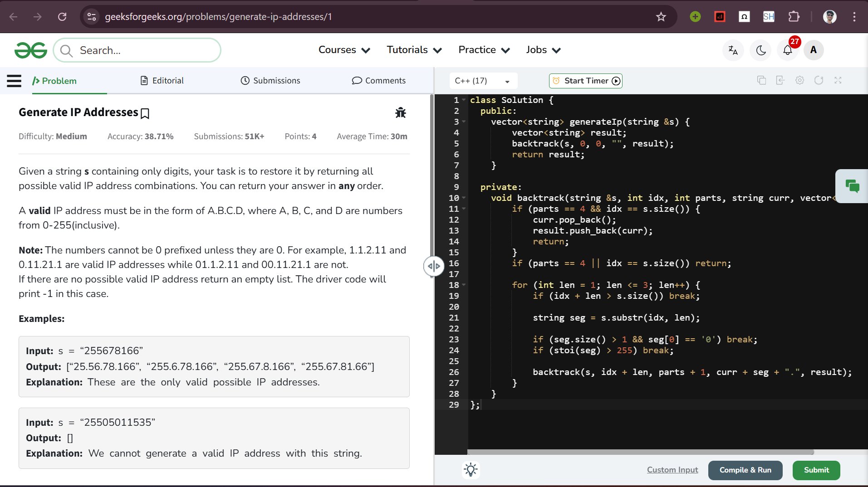Expand editor to fullscreen
The image size is (868, 487).
[838, 80]
